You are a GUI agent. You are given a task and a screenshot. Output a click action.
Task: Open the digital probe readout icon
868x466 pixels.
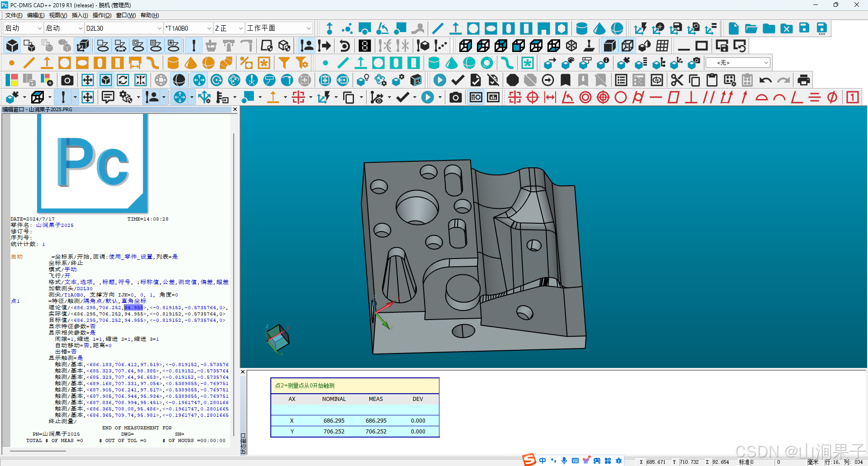click(365, 46)
